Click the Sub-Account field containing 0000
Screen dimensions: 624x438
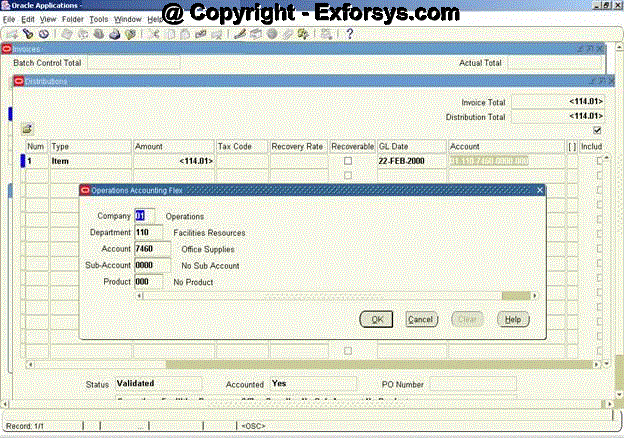pos(152,265)
